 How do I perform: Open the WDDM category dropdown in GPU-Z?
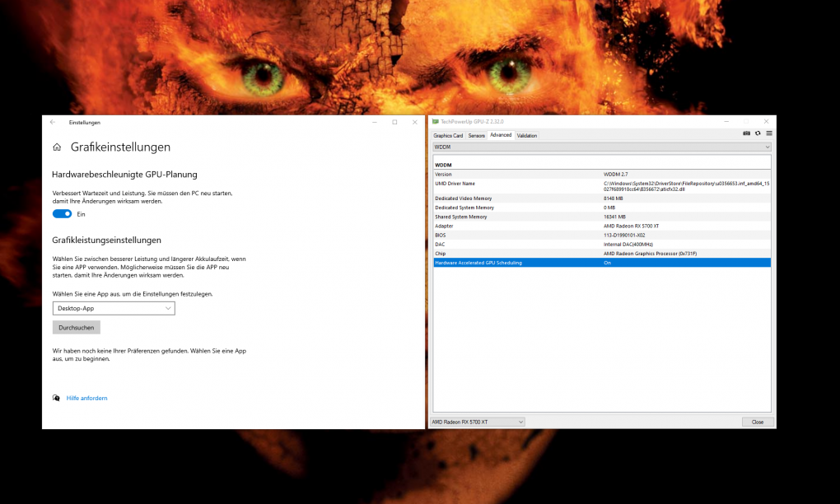[x=602, y=147]
